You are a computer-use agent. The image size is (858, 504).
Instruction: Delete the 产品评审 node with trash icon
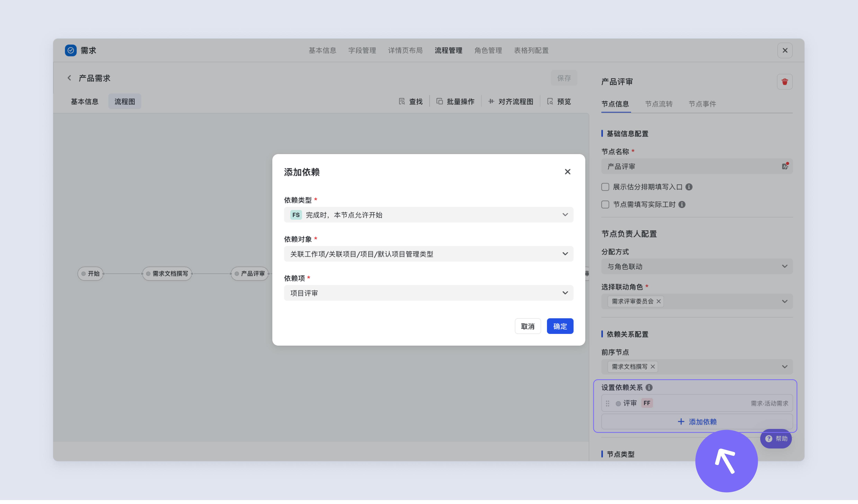pos(784,82)
